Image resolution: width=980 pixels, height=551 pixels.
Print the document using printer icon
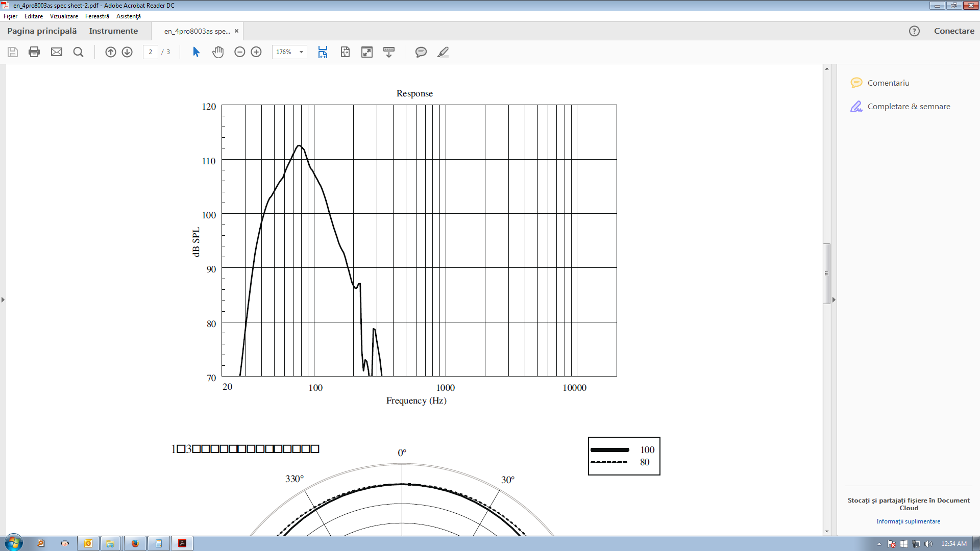(34, 52)
